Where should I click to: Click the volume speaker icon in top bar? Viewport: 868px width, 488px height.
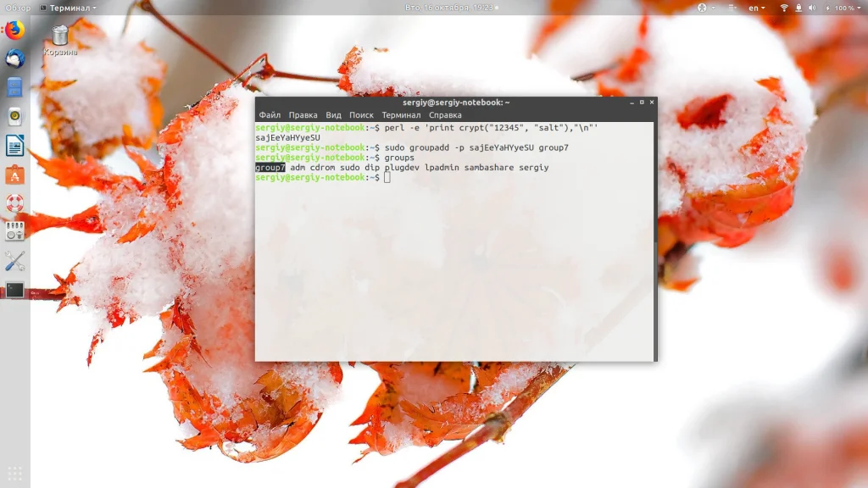(812, 8)
